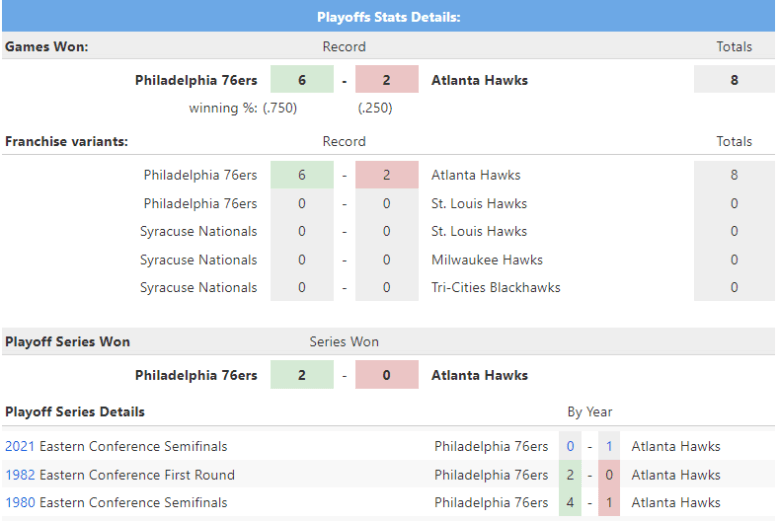778x521 pixels.
Task: Click the blue 0 in the 2021 series
Action: click(x=570, y=446)
